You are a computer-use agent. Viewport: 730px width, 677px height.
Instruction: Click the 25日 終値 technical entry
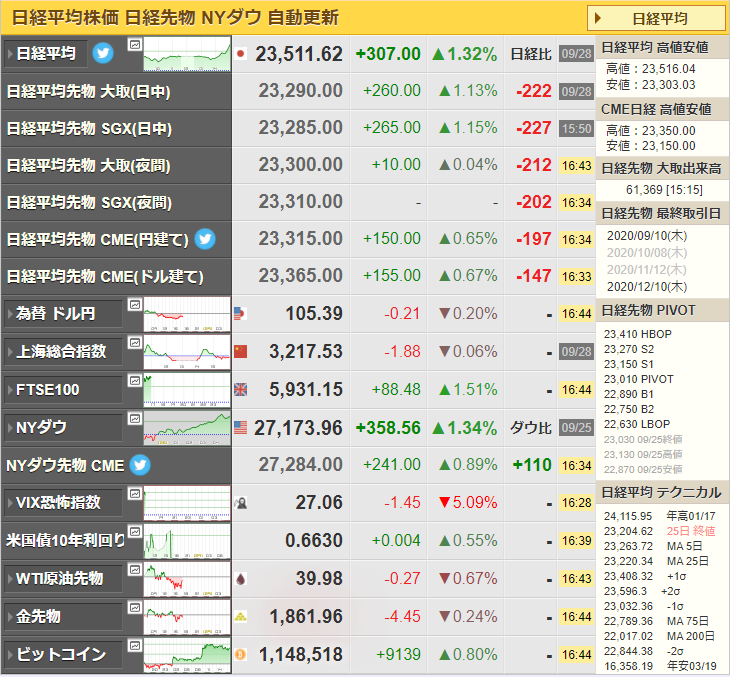coord(690,531)
